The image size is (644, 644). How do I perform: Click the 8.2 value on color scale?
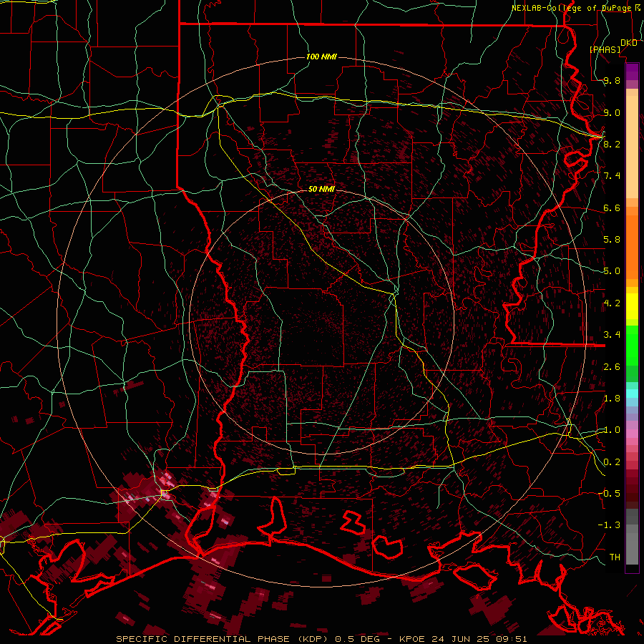click(612, 144)
